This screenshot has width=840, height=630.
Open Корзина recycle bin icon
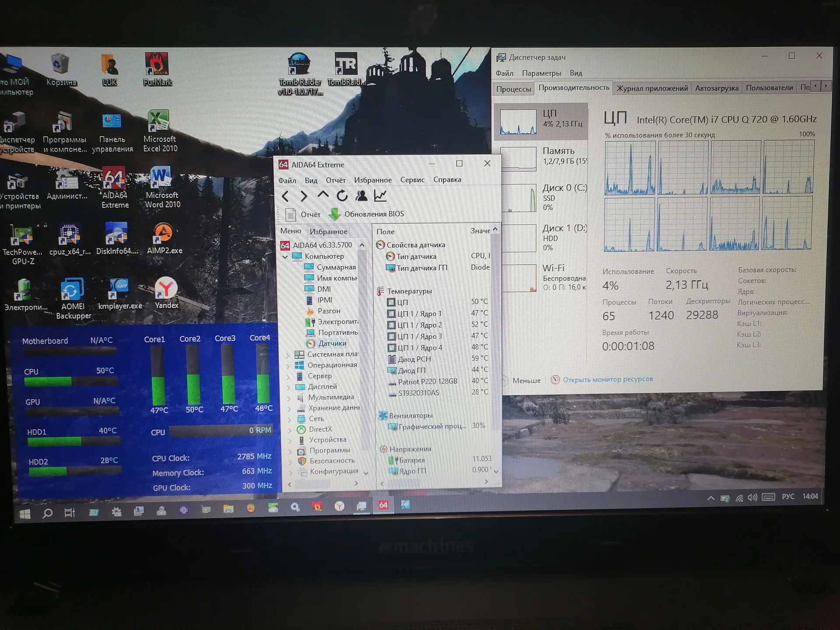[61, 70]
